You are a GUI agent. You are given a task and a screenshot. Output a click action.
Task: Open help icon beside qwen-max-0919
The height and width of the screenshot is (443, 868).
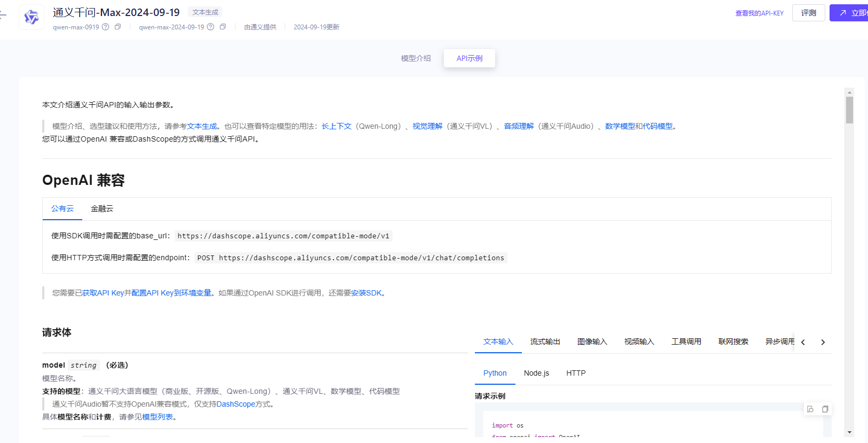pos(106,27)
